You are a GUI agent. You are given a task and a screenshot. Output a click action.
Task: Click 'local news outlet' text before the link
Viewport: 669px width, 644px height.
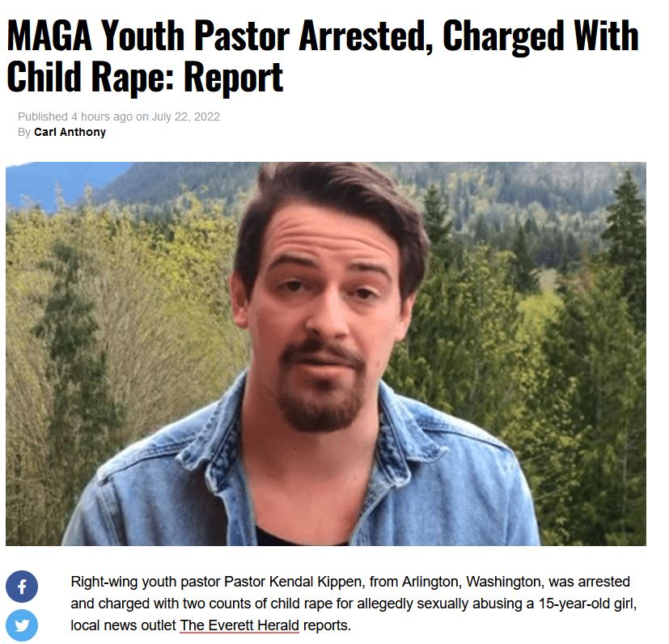(x=123, y=625)
